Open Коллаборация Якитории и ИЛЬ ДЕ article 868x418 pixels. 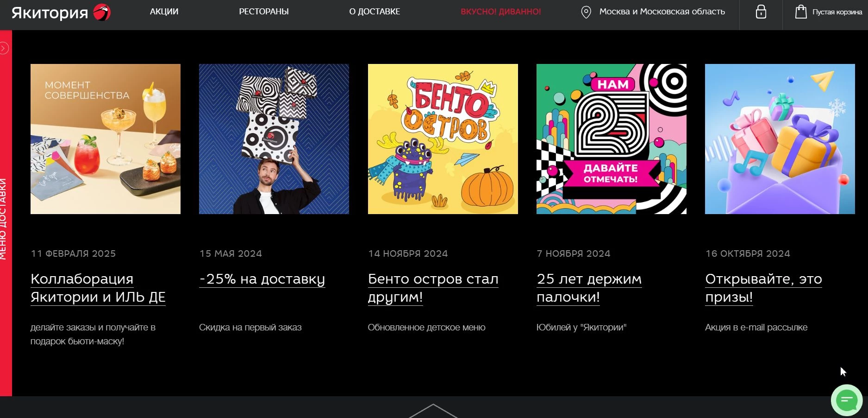click(98, 288)
